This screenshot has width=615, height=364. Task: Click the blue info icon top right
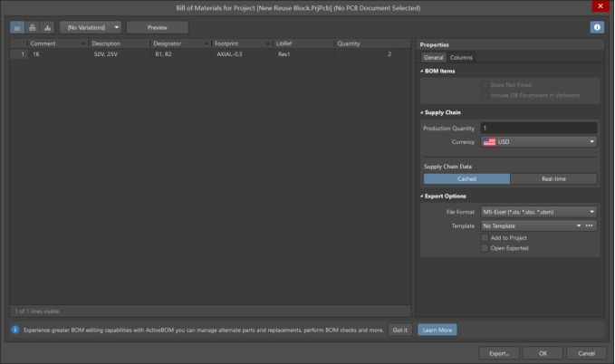[597, 27]
